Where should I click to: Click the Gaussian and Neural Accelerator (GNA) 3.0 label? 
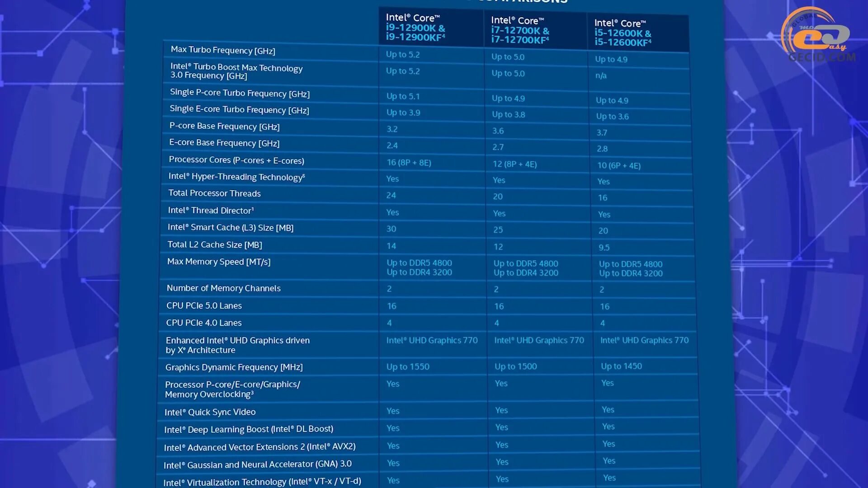click(257, 465)
